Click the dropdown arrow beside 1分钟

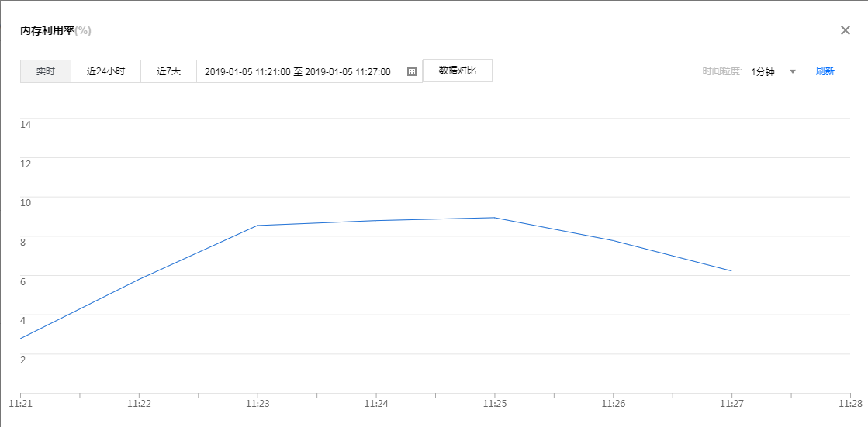[x=793, y=71]
